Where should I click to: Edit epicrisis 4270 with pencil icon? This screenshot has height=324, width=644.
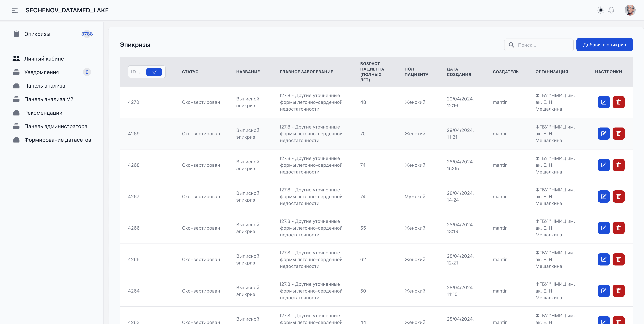[x=603, y=102]
